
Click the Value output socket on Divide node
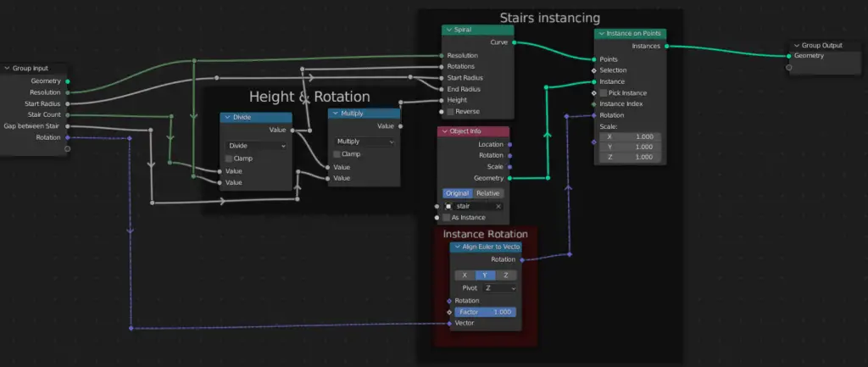[292, 130]
